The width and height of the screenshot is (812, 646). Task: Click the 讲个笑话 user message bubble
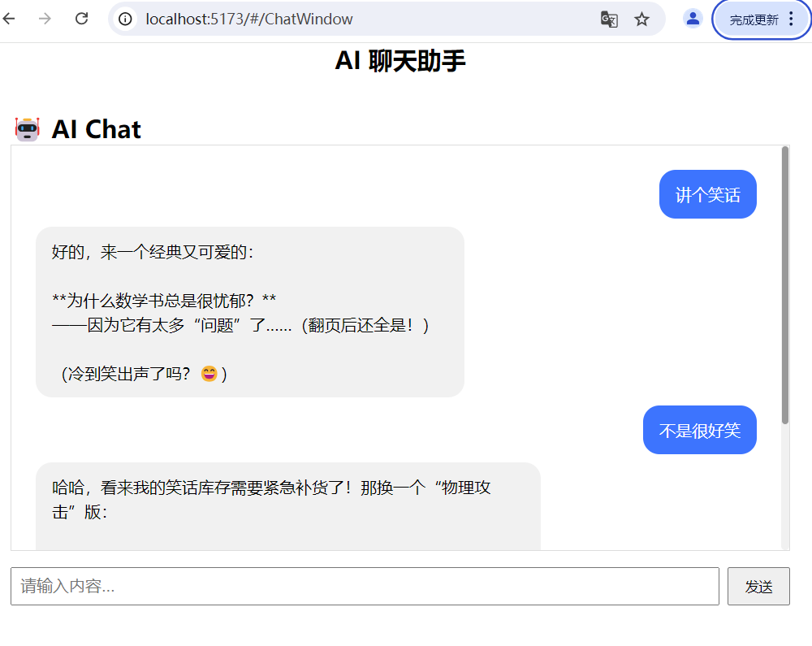click(x=707, y=194)
